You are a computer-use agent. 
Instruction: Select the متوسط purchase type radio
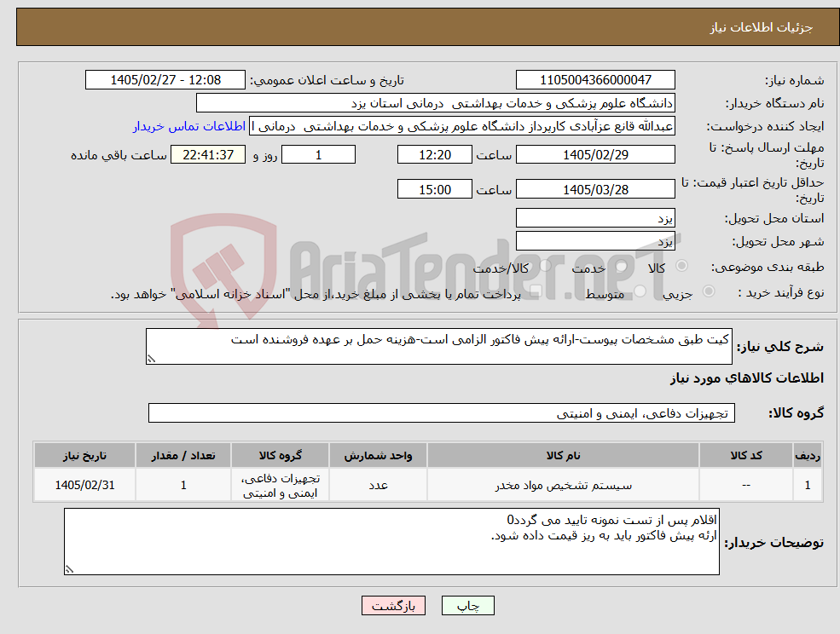(x=640, y=291)
